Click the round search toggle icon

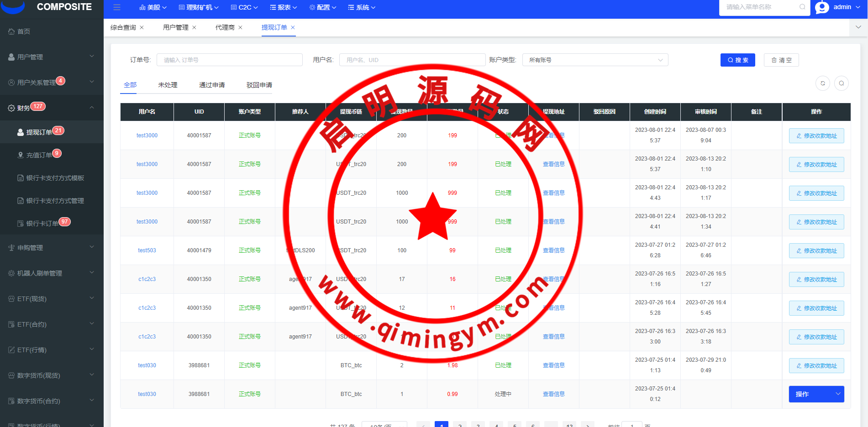(841, 83)
